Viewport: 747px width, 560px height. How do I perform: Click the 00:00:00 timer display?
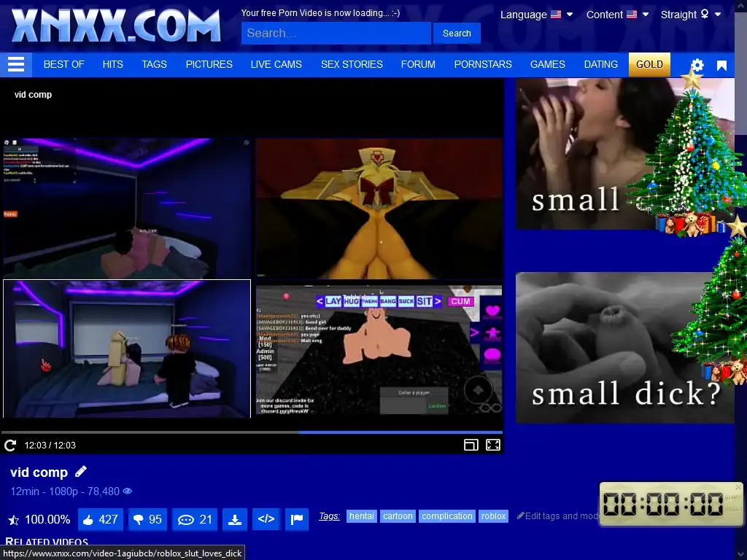click(663, 505)
